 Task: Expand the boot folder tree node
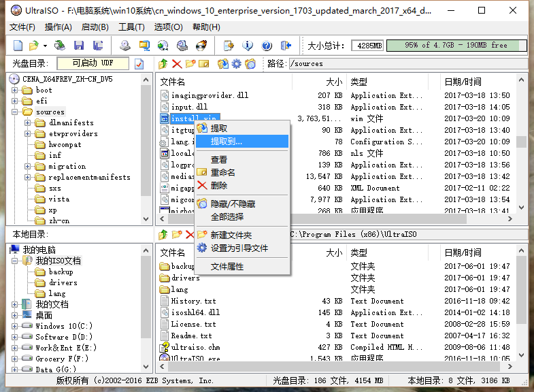coord(15,91)
